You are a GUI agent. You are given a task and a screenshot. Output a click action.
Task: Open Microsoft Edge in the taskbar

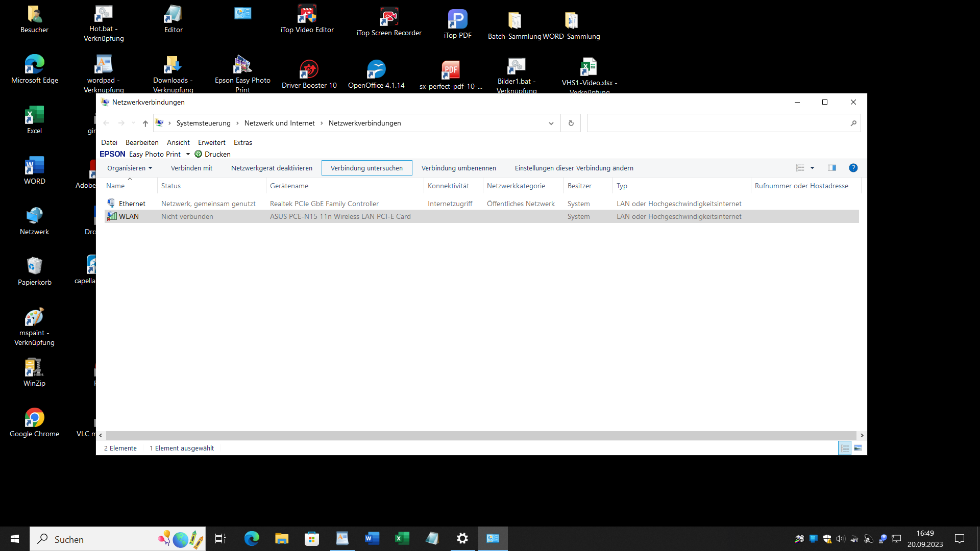[x=252, y=539]
